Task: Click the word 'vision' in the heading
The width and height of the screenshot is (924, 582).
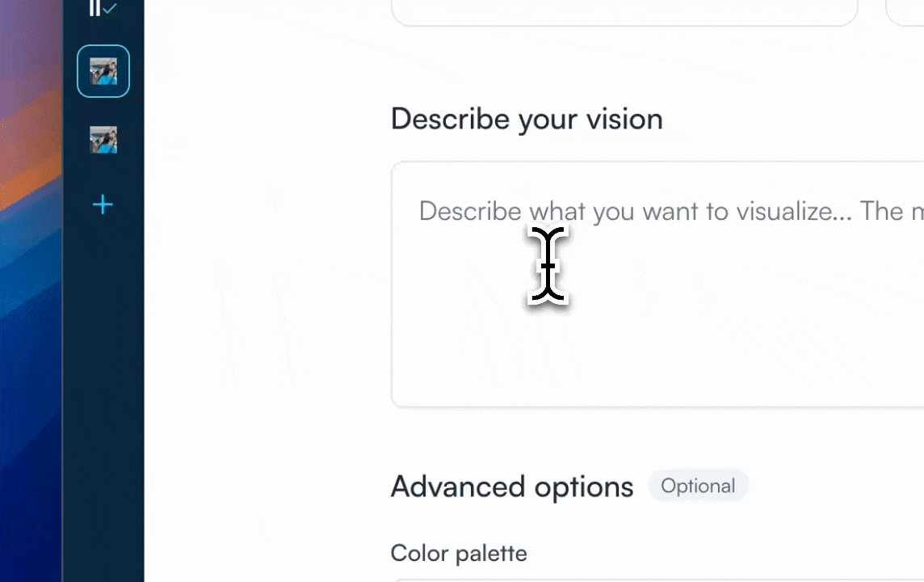Action: point(624,119)
